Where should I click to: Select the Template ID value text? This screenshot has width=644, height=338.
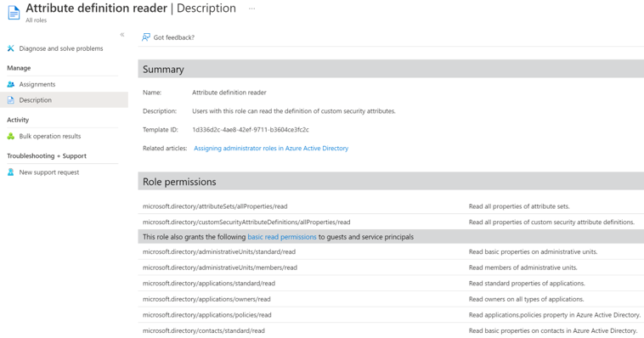coord(251,130)
